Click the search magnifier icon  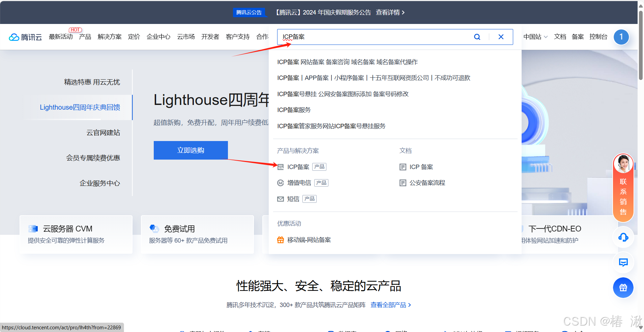click(477, 37)
